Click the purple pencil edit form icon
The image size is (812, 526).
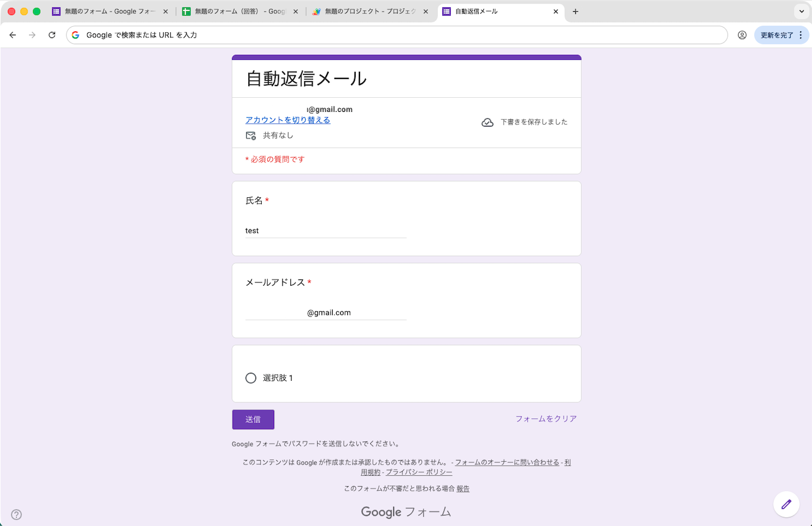pos(786,504)
